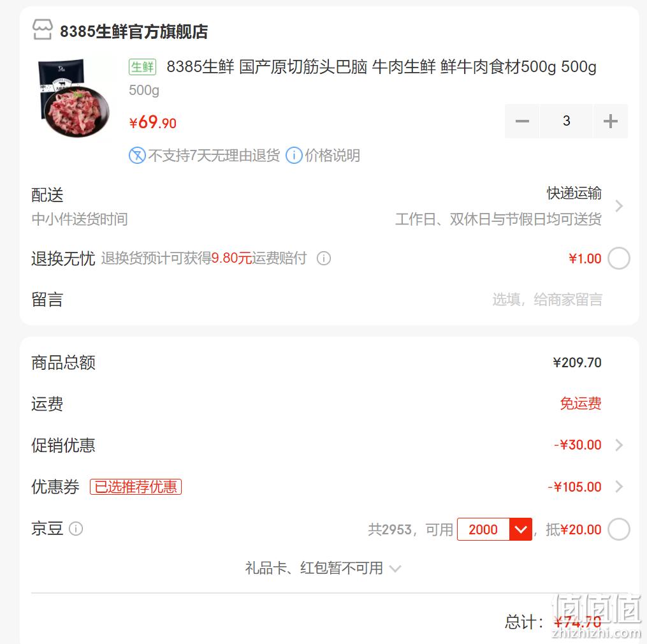The width and height of the screenshot is (647, 644).
Task: Enable using 京豆 to offset ¥20.00
Action: click(x=619, y=529)
